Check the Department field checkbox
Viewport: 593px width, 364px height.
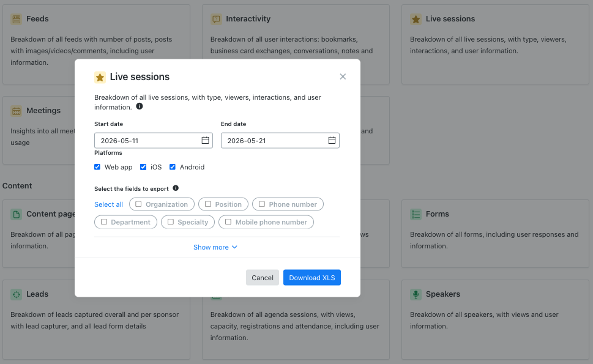pos(104,222)
